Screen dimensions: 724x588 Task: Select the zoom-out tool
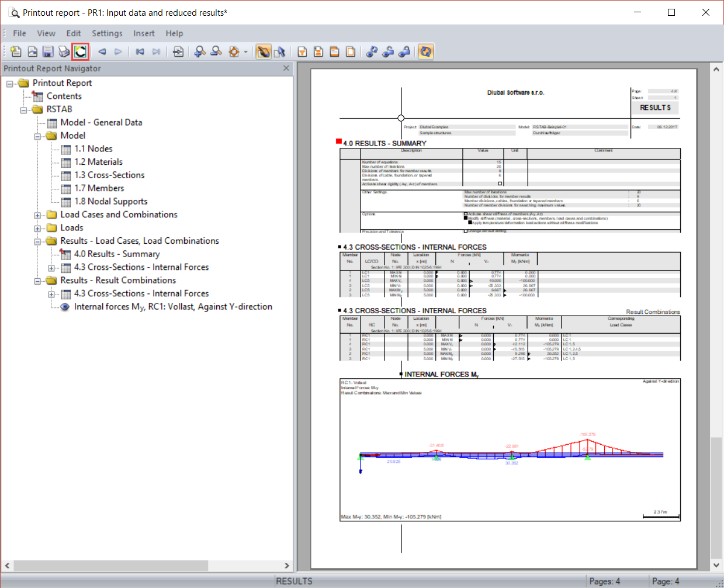(216, 51)
